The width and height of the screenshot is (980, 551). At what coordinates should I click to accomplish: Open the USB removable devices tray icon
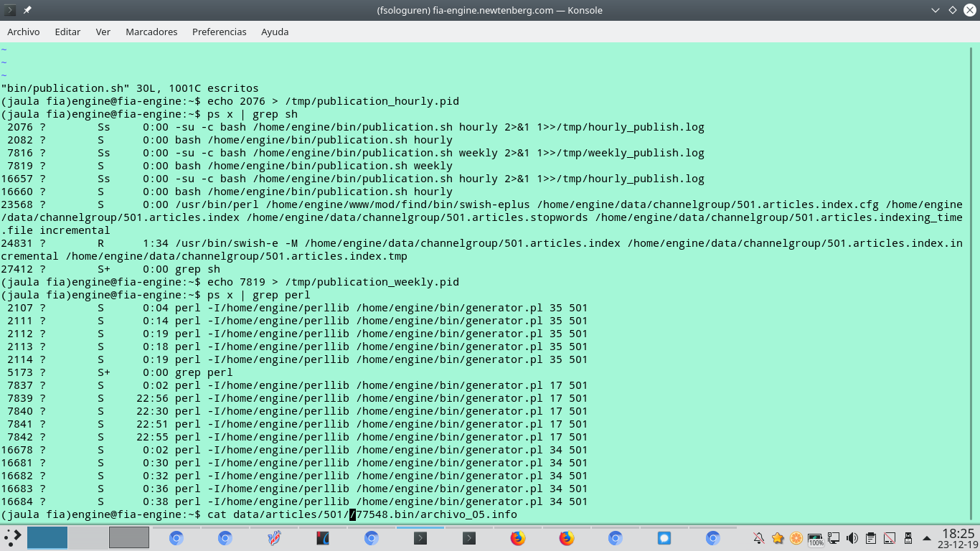pos(908,538)
